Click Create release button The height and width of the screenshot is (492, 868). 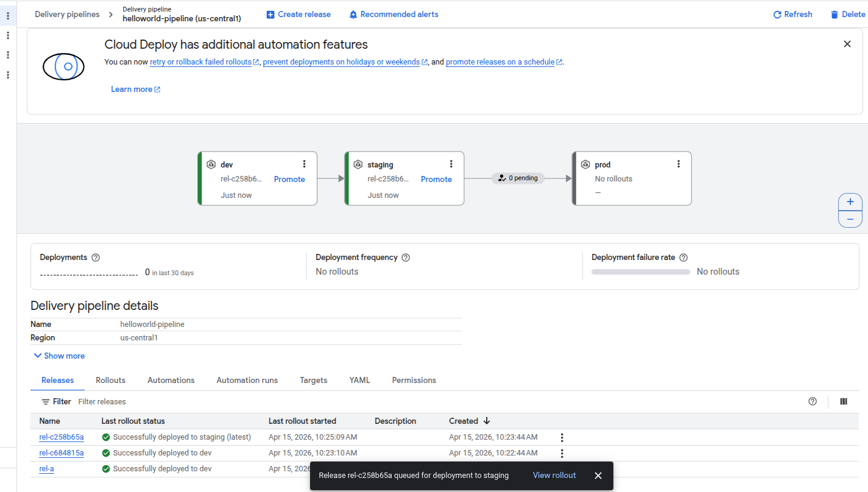coord(298,14)
